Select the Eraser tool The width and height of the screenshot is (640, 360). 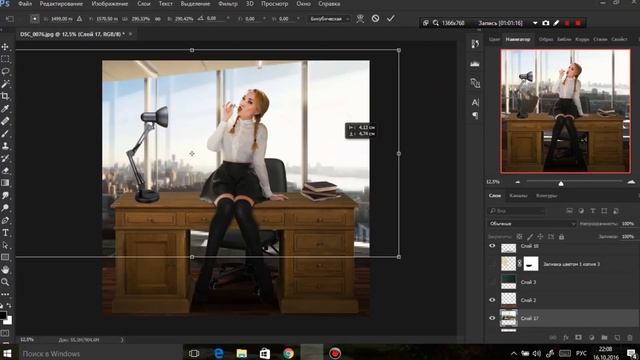point(5,171)
